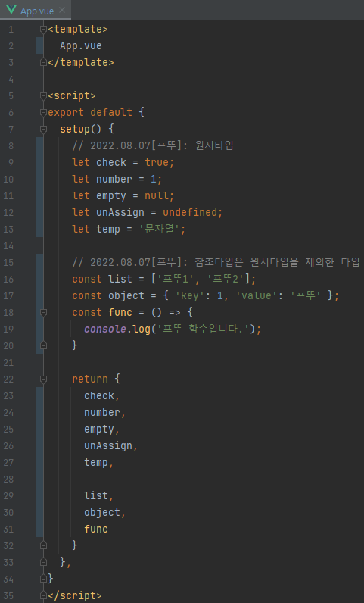Collapse the opening <template> tag fold marker
364x603 pixels.
point(43,30)
